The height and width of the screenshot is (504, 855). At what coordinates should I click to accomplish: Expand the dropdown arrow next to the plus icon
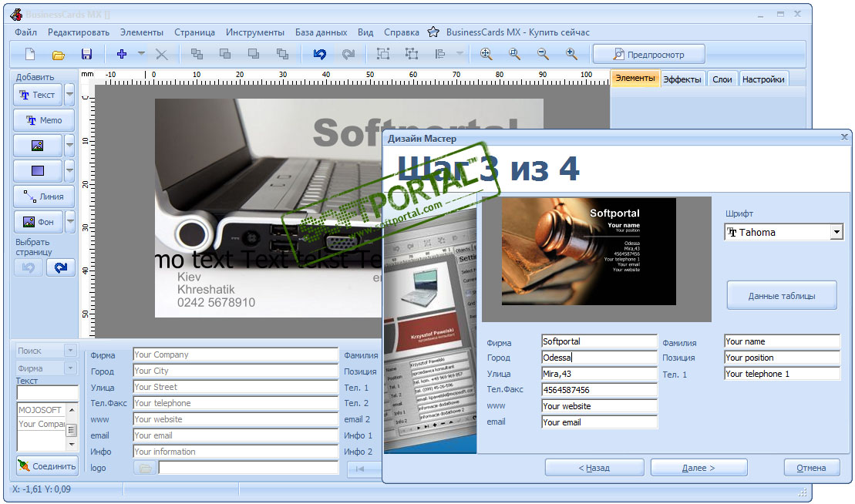[141, 53]
